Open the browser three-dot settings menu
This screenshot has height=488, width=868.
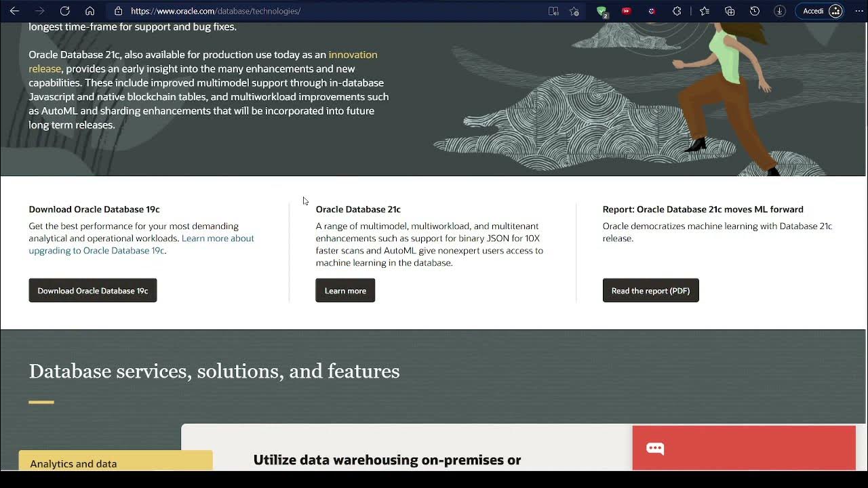click(859, 11)
